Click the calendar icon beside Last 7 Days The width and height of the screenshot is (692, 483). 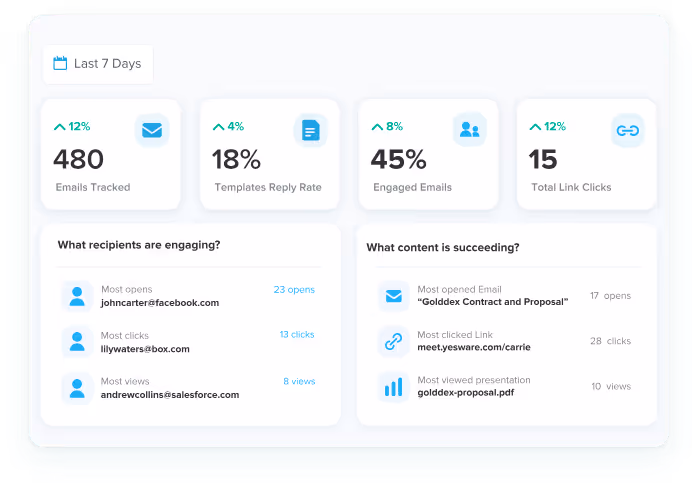pyautogui.click(x=60, y=63)
